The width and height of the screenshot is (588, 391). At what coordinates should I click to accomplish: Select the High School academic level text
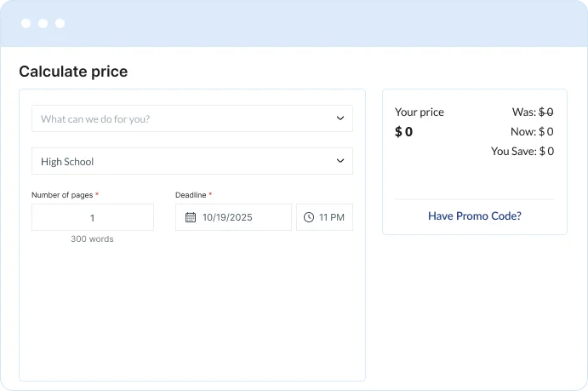(x=67, y=162)
